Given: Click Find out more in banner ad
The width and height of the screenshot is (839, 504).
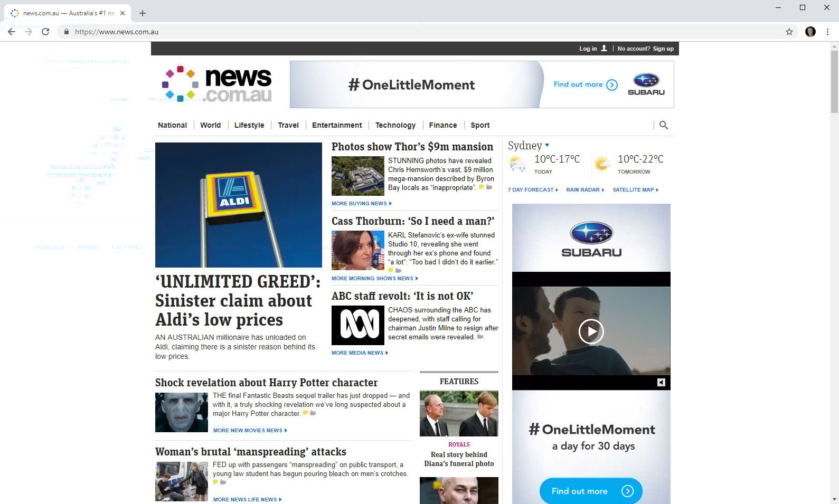Looking at the screenshot, I should [585, 84].
